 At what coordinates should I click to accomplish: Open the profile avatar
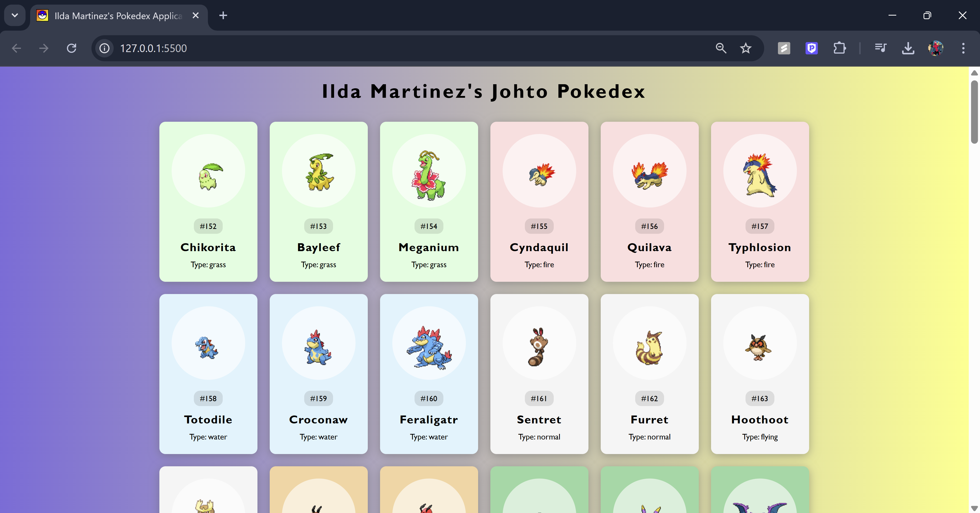tap(936, 48)
